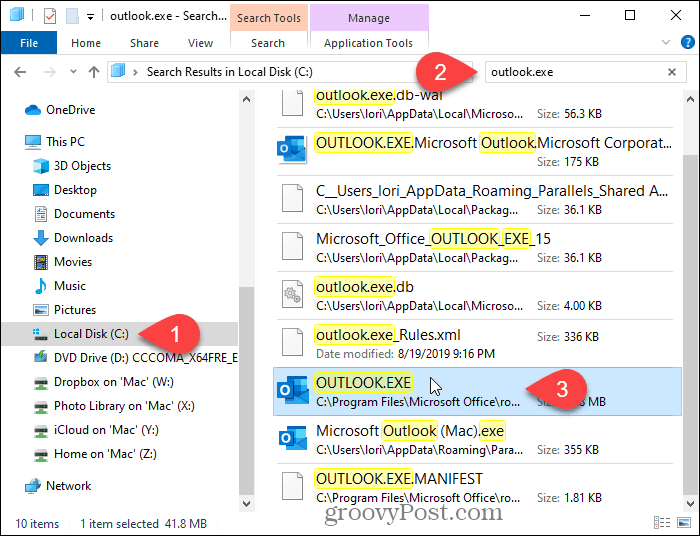This screenshot has height=536, width=700.
Task: Click the Search Tools contextual tab header
Action: [x=269, y=18]
